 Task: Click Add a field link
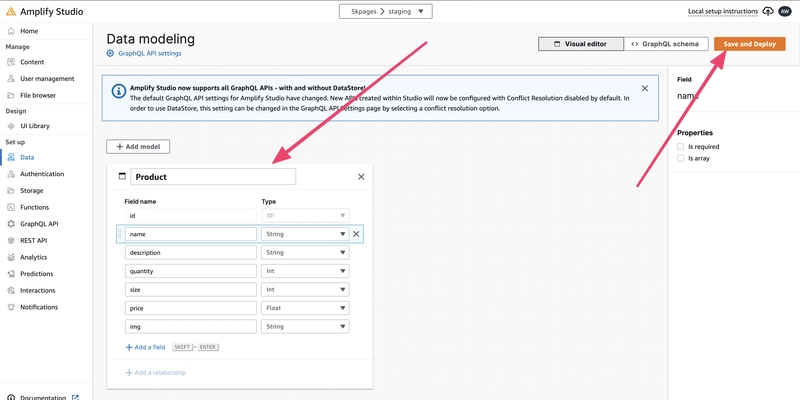click(145, 347)
